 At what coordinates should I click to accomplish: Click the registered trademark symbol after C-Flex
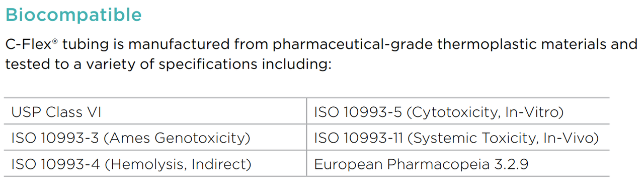pyautogui.click(x=55, y=41)
